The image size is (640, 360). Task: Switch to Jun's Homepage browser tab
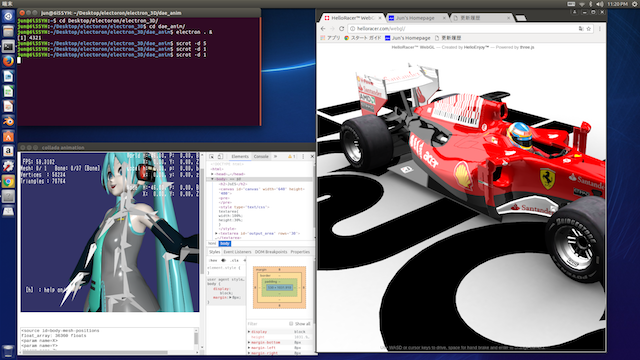click(416, 18)
